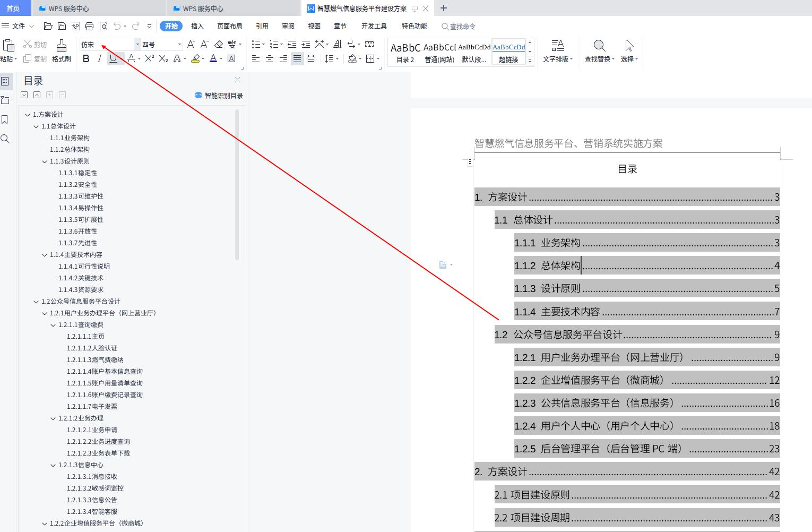Image resolution: width=812 pixels, height=532 pixels.
Task: Toggle bold formatting
Action: [x=86, y=58]
